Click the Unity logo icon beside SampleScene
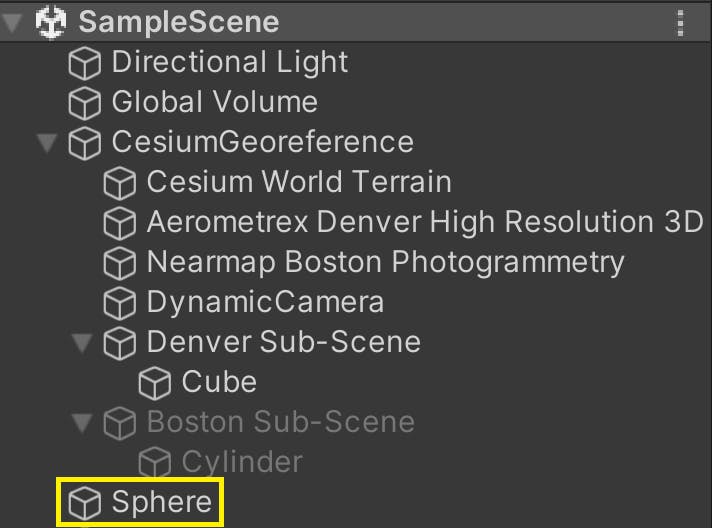The width and height of the screenshot is (712, 528). (x=50, y=22)
